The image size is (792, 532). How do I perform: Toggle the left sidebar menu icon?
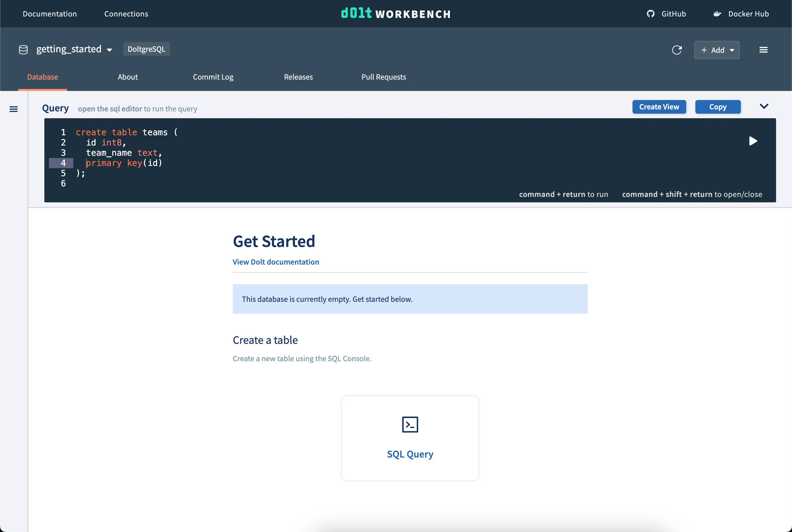pyautogui.click(x=14, y=109)
